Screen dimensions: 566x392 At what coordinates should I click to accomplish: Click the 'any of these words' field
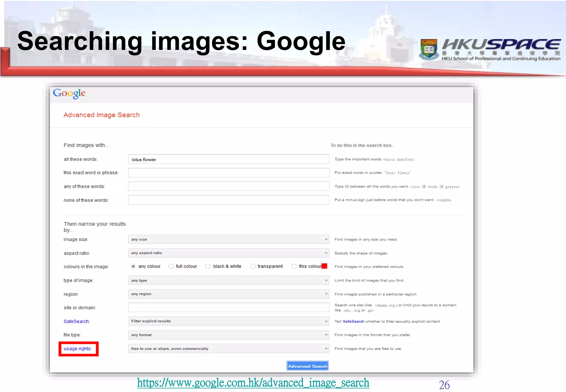point(229,186)
